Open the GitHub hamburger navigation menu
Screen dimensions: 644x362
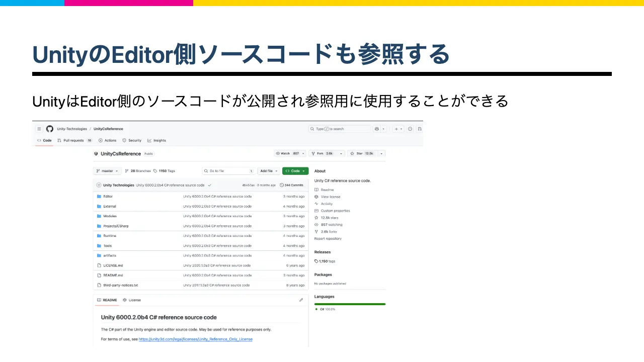tap(39, 129)
